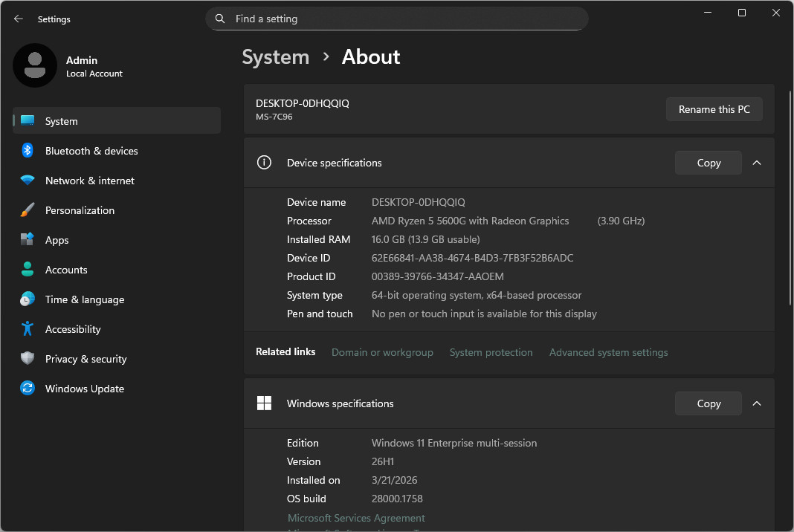794x532 pixels.
Task: Click System in the breadcrumb
Action: [276, 56]
